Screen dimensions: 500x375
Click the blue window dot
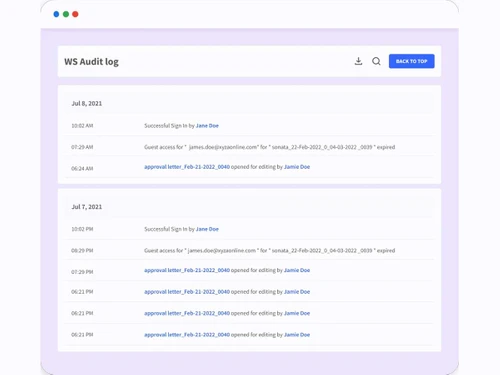tap(56, 14)
